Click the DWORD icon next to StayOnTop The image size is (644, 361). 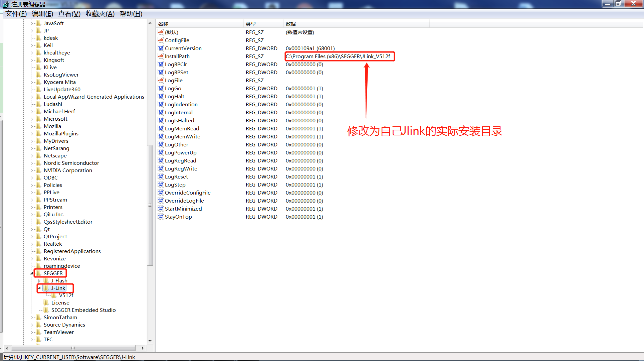tap(161, 217)
